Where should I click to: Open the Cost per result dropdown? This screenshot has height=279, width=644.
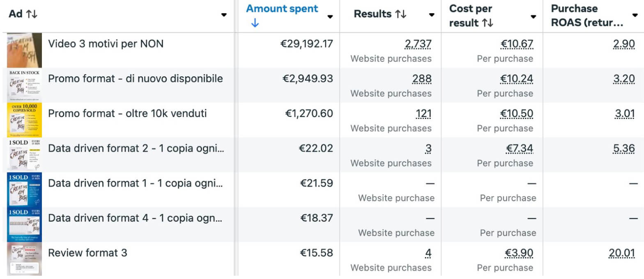[533, 16]
